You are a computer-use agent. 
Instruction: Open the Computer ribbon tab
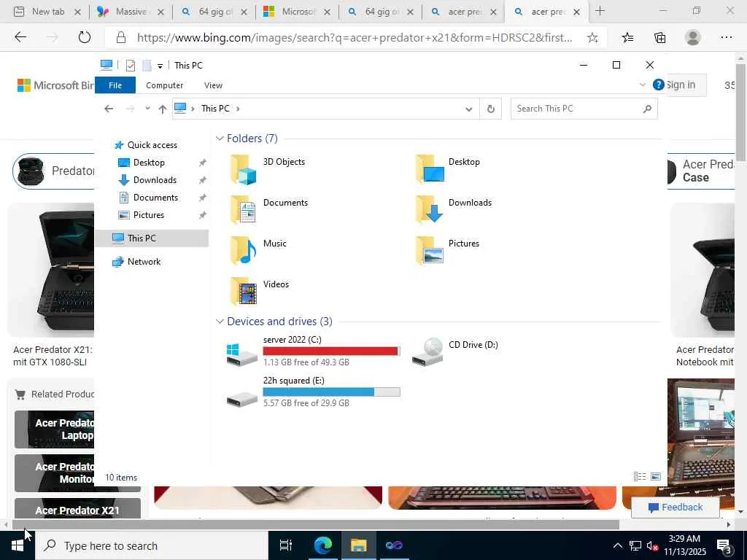[x=164, y=85]
